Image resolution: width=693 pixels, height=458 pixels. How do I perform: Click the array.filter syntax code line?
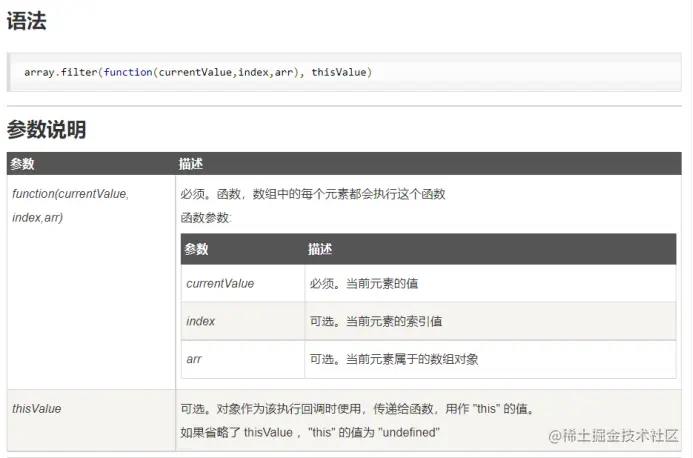click(x=198, y=72)
